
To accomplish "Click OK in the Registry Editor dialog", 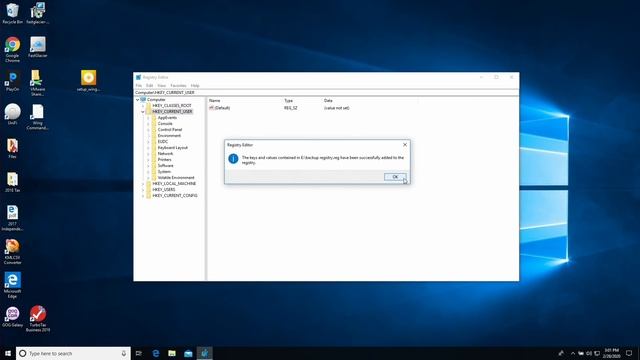I will coord(395,177).
